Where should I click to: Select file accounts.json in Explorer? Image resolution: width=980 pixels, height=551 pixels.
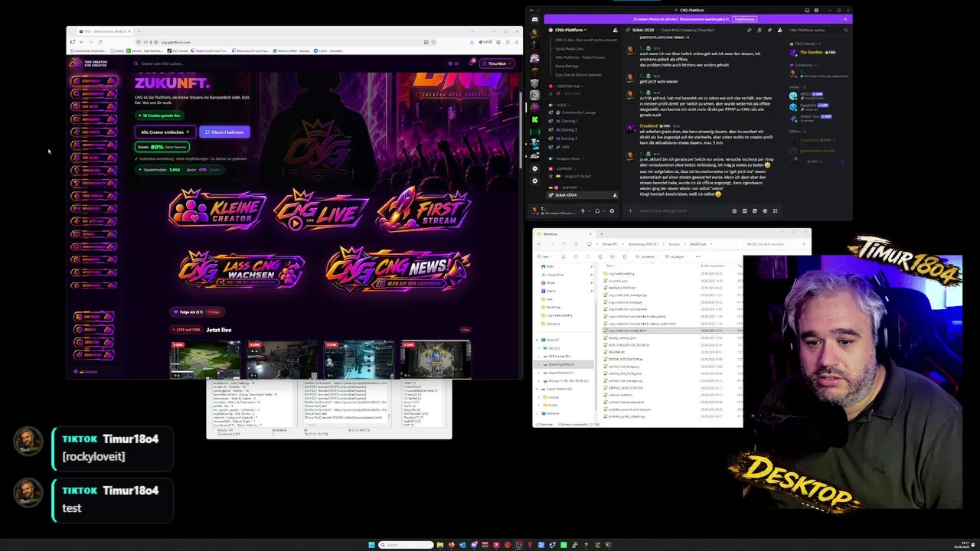617,281
